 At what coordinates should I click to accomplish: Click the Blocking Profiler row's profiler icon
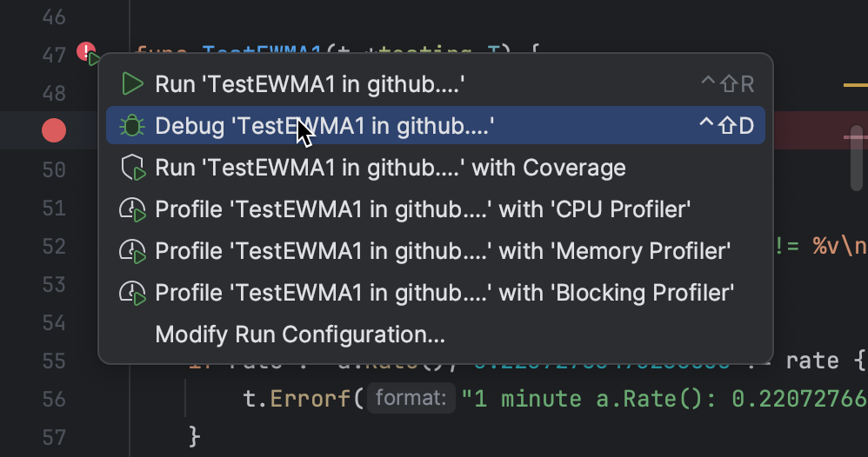[132, 293]
